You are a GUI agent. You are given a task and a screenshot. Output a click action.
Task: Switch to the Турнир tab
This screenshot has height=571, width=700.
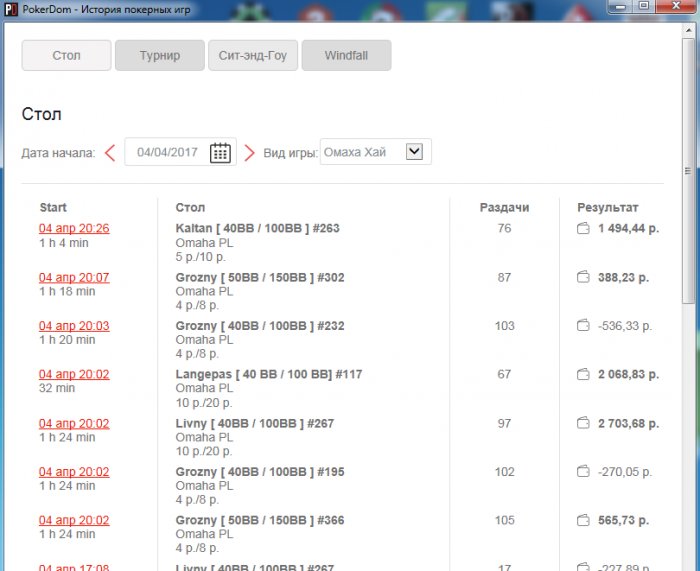[x=160, y=55]
